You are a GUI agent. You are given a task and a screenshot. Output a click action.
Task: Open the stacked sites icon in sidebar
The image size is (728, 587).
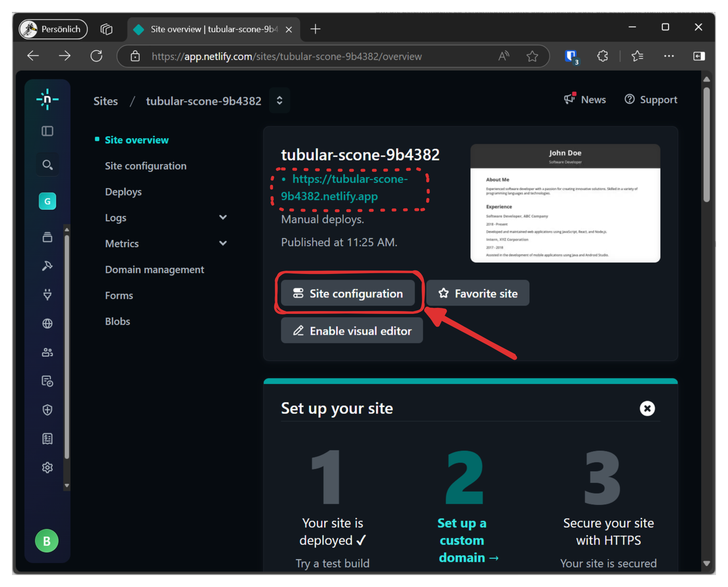pos(47,237)
